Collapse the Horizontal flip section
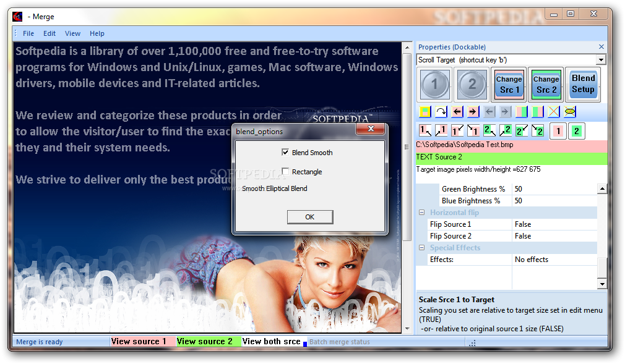The width and height of the screenshot is (625, 364). coord(421,213)
